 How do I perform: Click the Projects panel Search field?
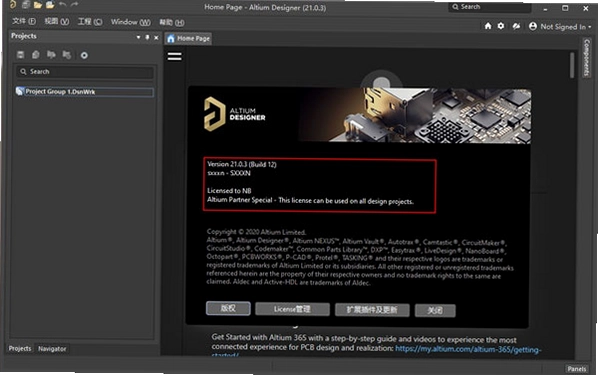[x=85, y=72]
